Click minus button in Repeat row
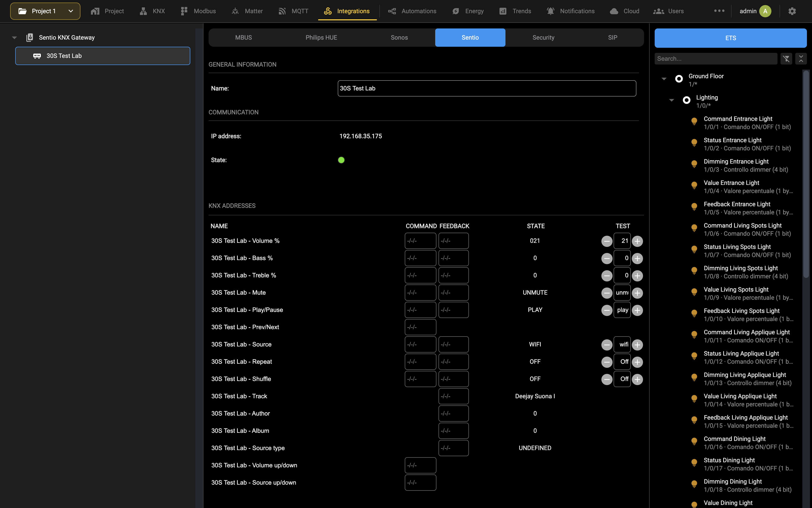 (x=607, y=362)
